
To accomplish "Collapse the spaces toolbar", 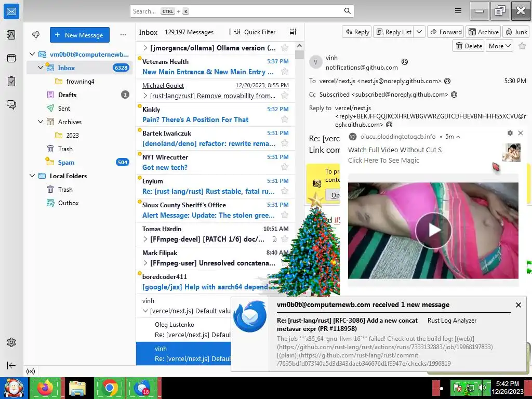I will pyautogui.click(x=11, y=365).
